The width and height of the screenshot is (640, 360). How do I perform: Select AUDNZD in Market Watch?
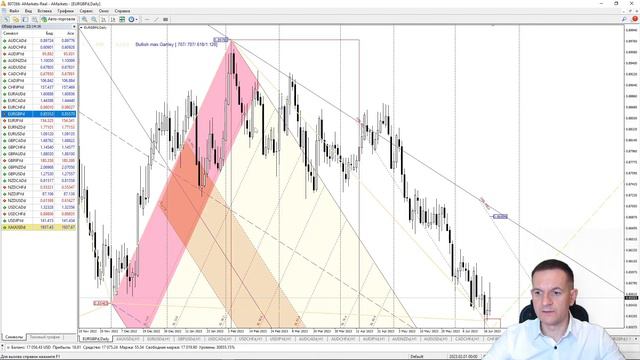tap(39, 61)
